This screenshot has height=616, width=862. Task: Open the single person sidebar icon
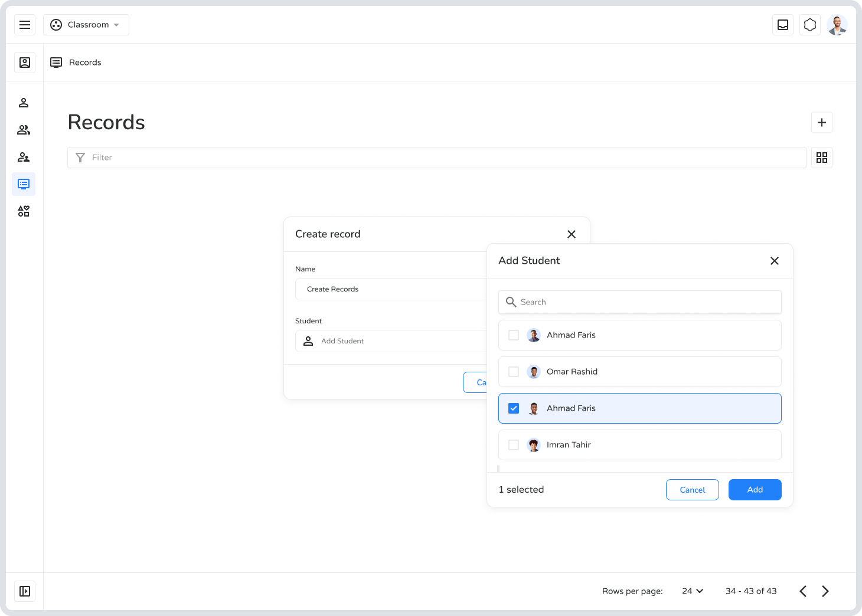24,103
